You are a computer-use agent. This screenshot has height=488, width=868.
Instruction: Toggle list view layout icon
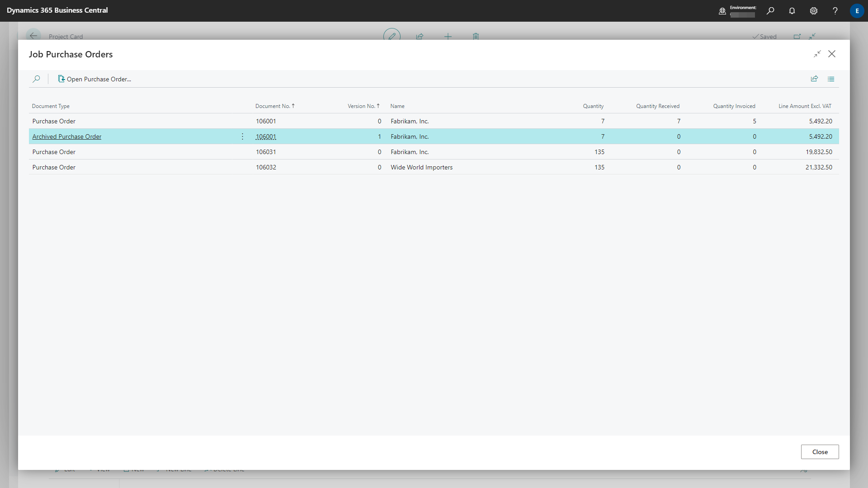[x=831, y=79]
